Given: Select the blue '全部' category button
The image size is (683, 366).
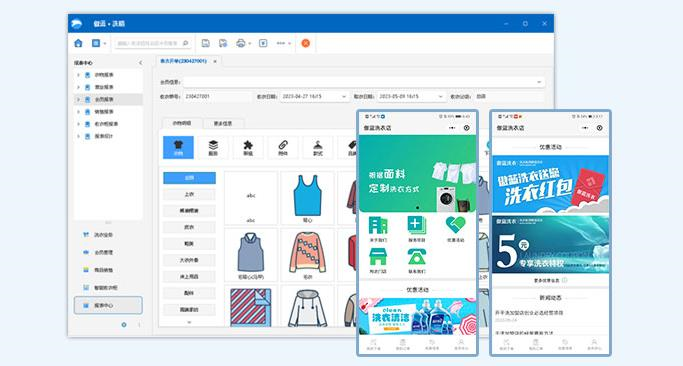Looking at the screenshot, I should pos(189,178).
